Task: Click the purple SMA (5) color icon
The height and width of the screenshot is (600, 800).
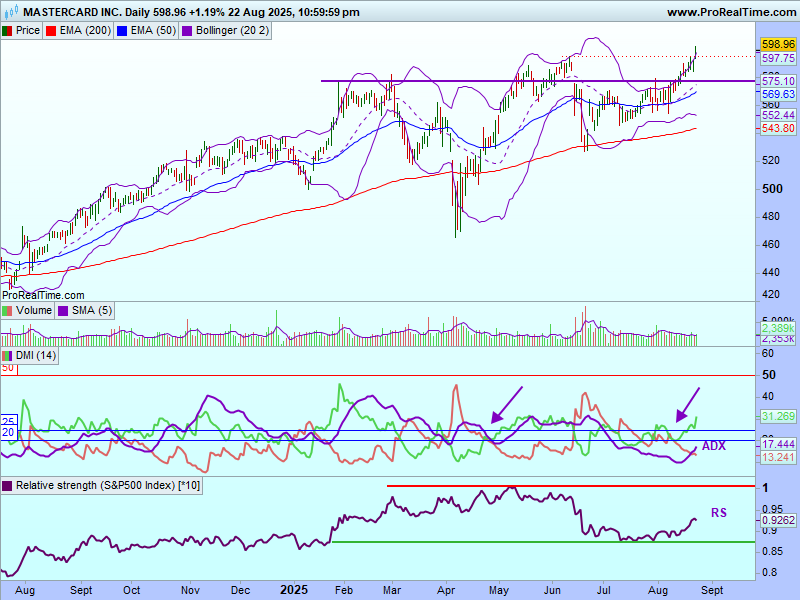Action: [x=63, y=311]
